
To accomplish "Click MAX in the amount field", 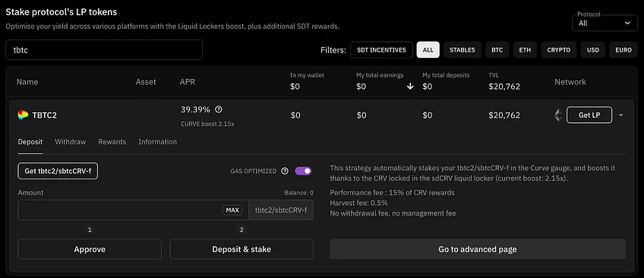I will [232, 210].
